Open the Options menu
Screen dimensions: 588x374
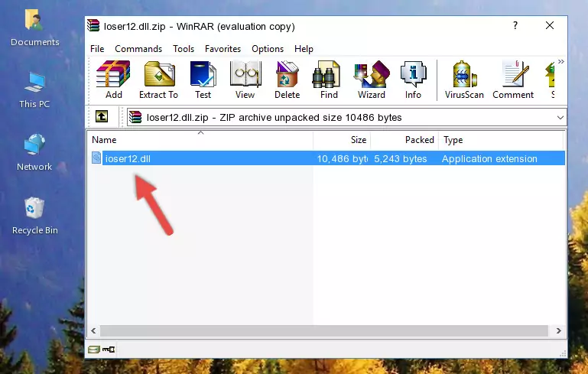pyautogui.click(x=268, y=49)
